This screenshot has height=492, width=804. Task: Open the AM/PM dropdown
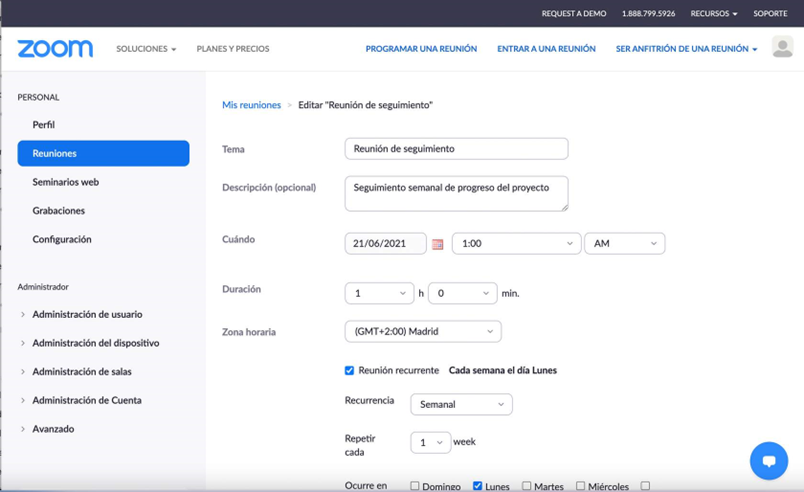625,243
